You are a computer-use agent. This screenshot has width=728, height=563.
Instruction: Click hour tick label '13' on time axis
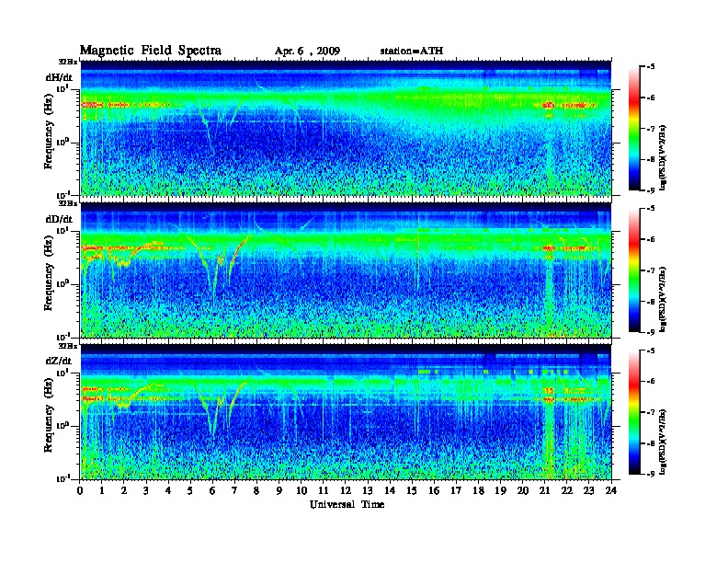368,490
